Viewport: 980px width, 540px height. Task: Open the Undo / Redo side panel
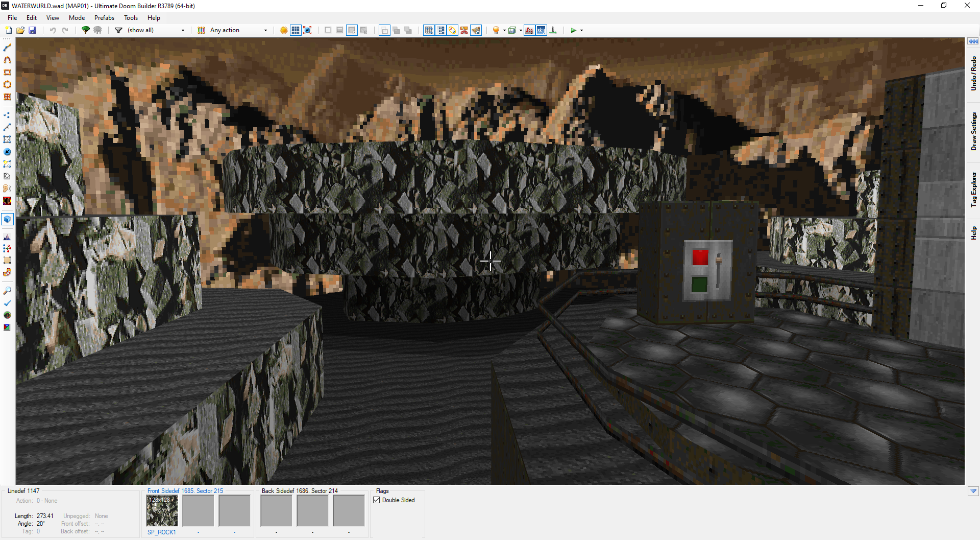click(x=973, y=73)
